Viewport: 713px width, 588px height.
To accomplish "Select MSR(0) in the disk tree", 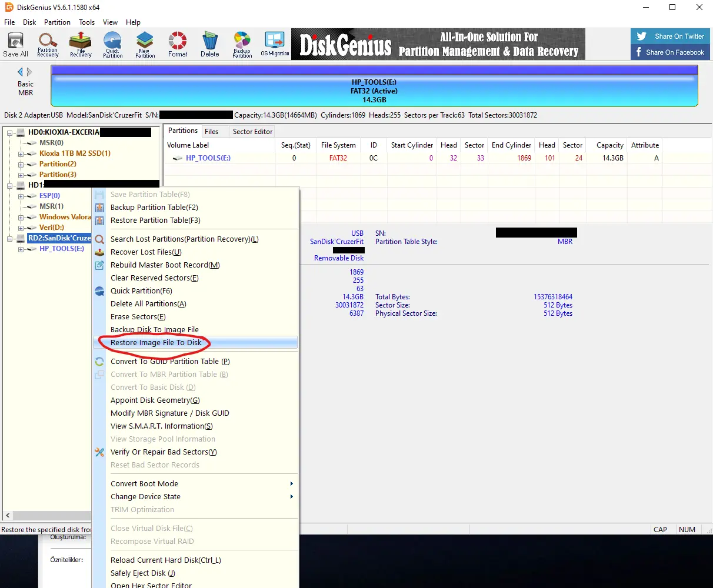I will point(51,143).
